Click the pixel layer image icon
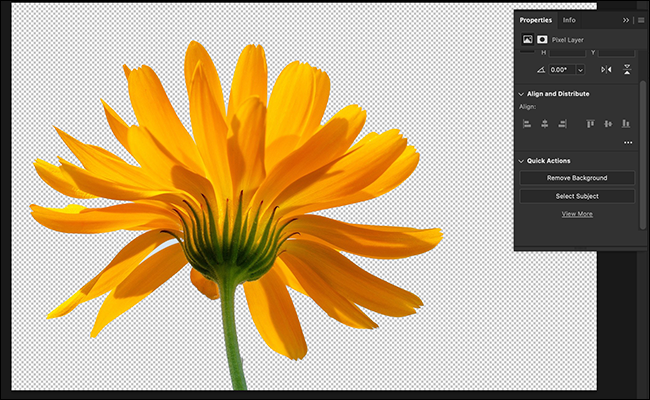This screenshot has width=650, height=400. click(x=527, y=39)
